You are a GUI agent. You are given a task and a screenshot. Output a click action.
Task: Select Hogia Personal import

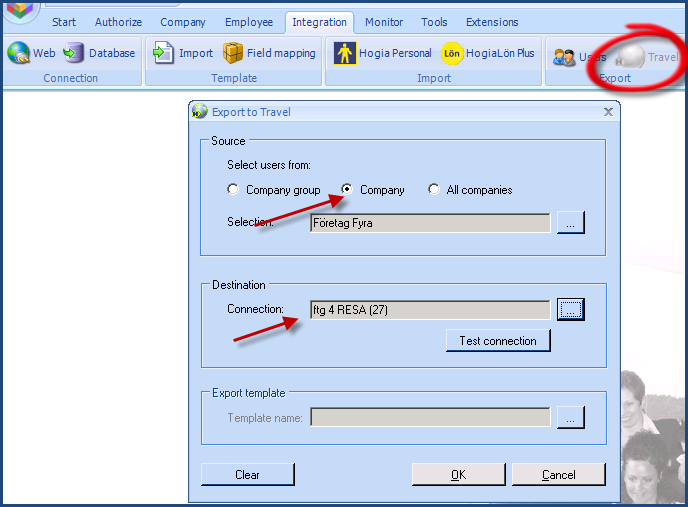(382, 53)
